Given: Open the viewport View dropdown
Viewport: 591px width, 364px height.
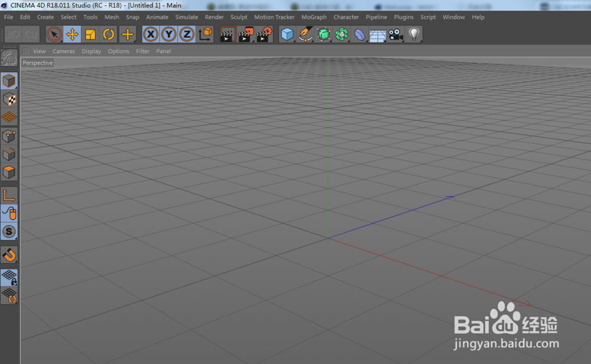Looking at the screenshot, I should (x=39, y=51).
